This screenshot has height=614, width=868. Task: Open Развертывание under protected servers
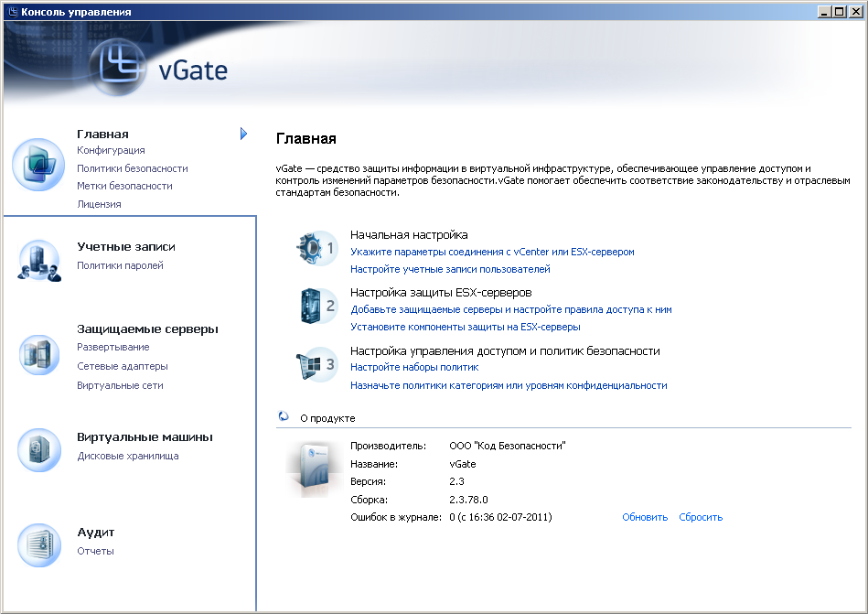tap(113, 347)
